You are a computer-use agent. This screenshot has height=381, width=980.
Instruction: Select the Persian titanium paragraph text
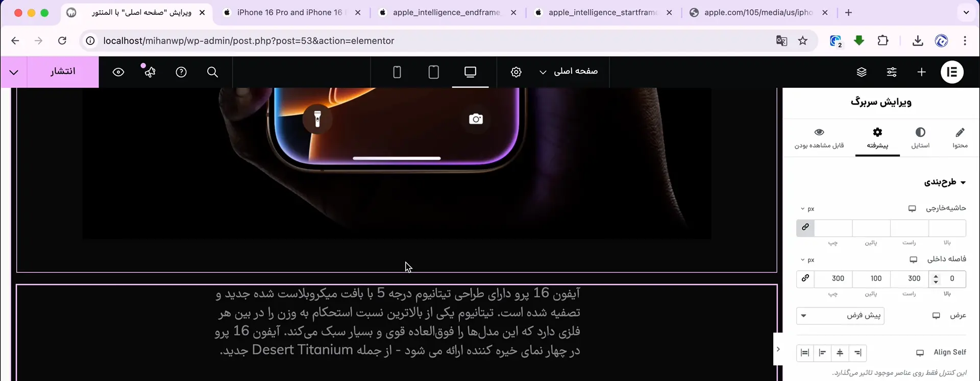[397, 322]
